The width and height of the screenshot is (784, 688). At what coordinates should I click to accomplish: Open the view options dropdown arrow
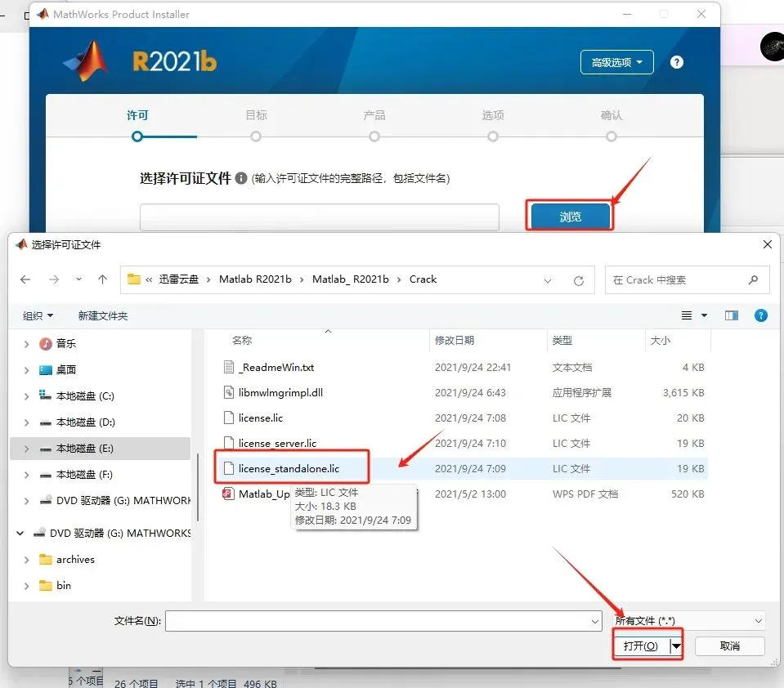pos(704,315)
